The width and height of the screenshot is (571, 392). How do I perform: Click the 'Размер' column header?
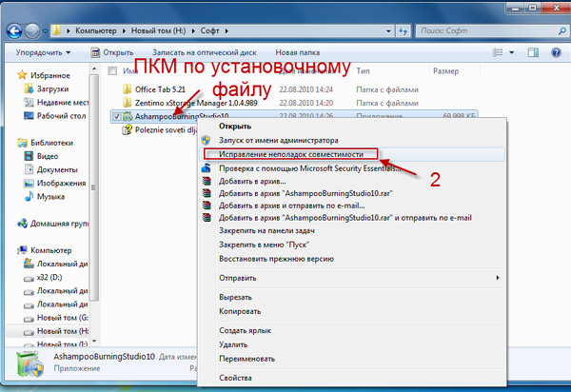(445, 71)
